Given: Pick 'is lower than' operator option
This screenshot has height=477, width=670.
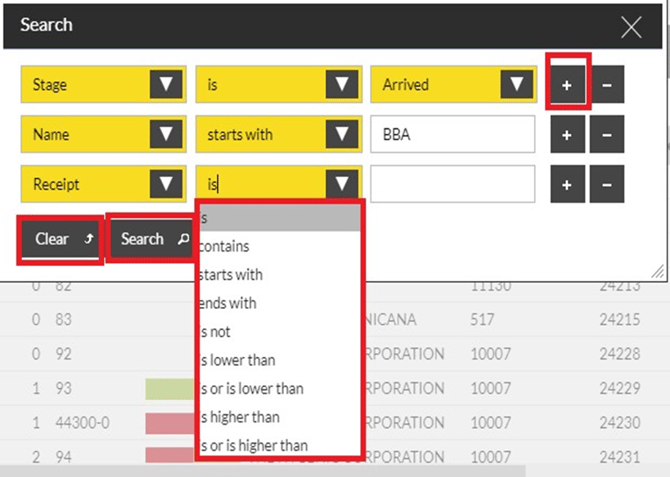Looking at the screenshot, I should point(238,360).
